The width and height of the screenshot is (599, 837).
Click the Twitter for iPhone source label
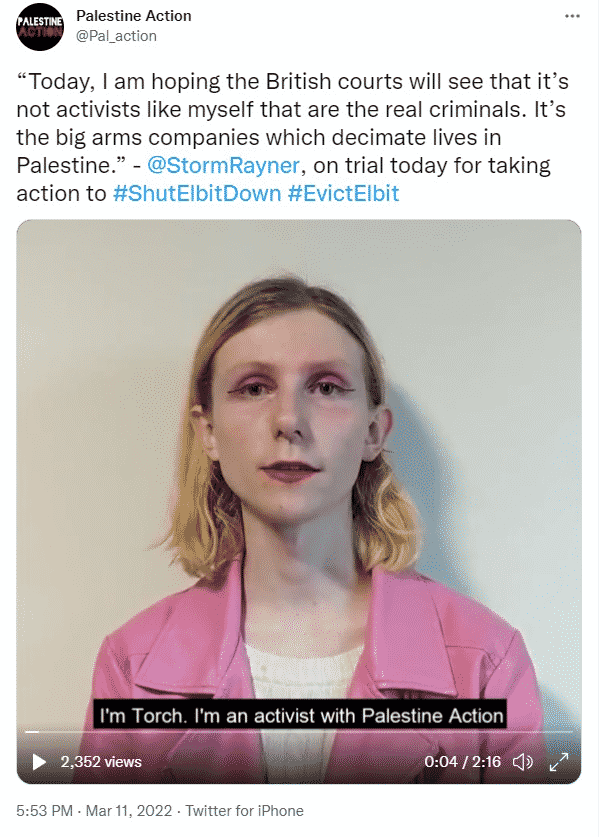[245, 810]
